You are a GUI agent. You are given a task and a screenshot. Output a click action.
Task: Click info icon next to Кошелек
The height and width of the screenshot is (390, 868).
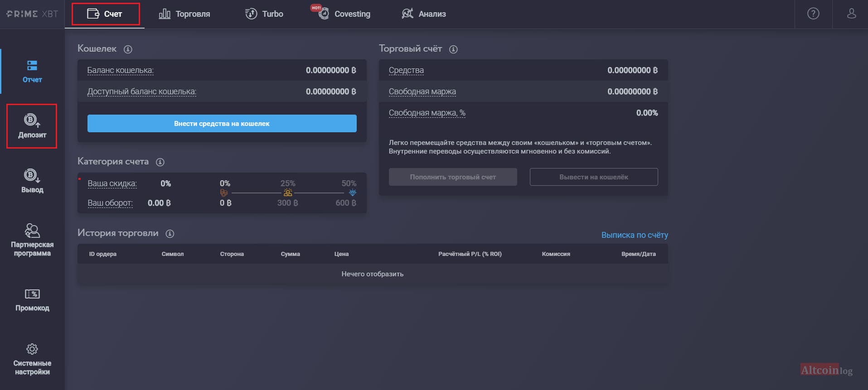[128, 49]
